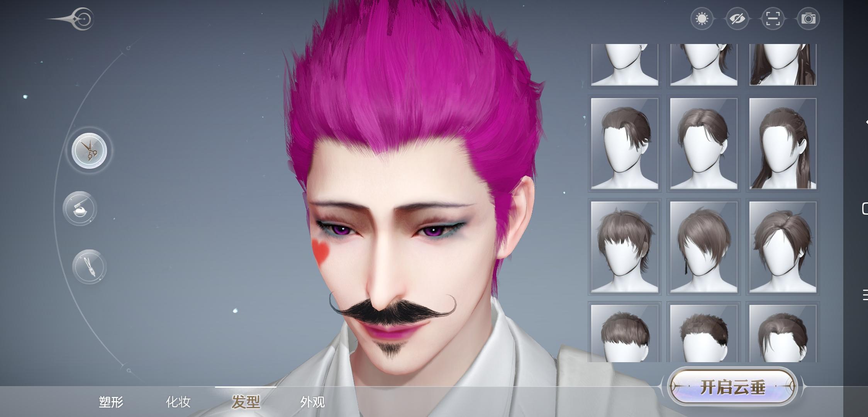Choose the hair straightener styling icon
The height and width of the screenshot is (417, 868).
point(89,267)
